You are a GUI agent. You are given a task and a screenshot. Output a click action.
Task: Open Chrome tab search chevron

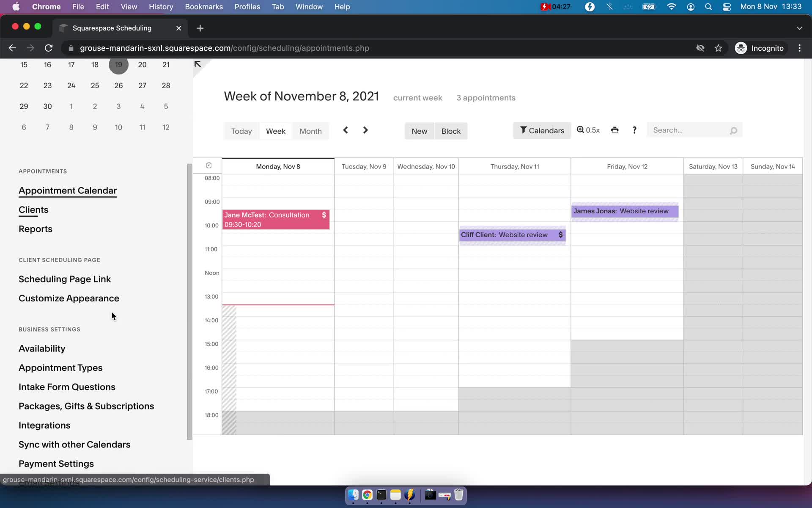click(799, 28)
